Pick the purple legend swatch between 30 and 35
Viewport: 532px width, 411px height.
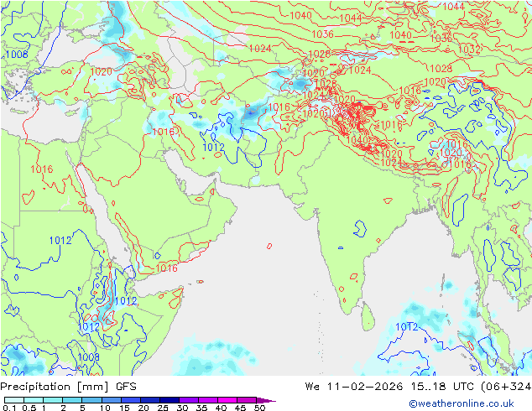[x=189, y=400]
